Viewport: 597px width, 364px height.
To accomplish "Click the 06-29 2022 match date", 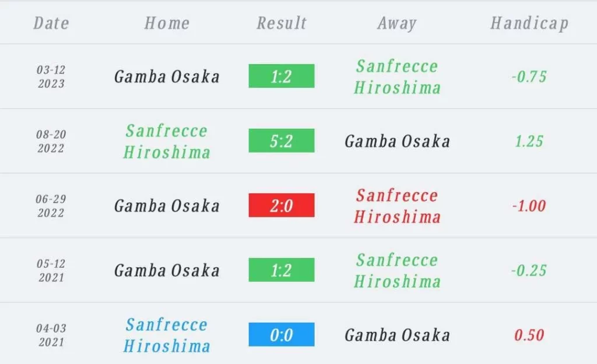I will 51,206.
